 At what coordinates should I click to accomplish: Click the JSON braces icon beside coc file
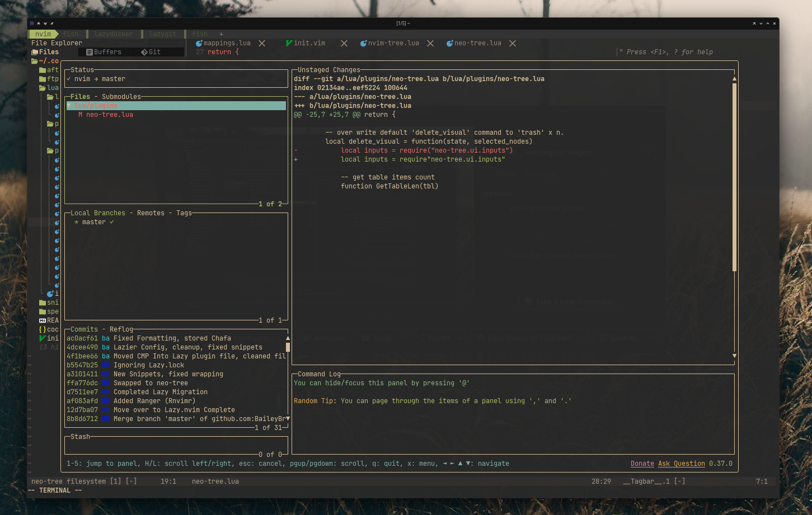43,329
